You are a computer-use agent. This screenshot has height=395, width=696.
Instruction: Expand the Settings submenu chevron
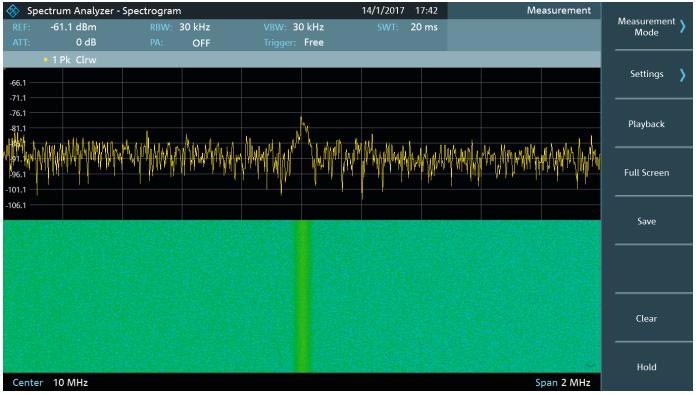pyautogui.click(x=683, y=75)
